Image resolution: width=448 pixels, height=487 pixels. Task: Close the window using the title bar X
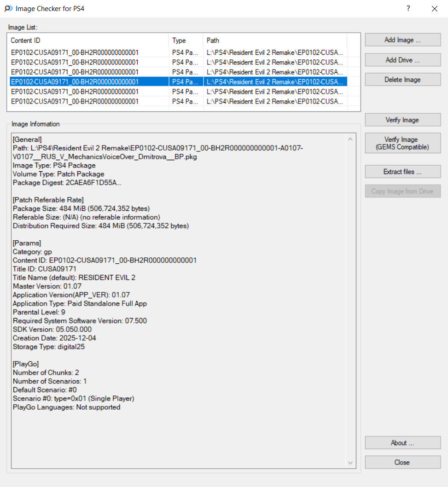pos(434,9)
